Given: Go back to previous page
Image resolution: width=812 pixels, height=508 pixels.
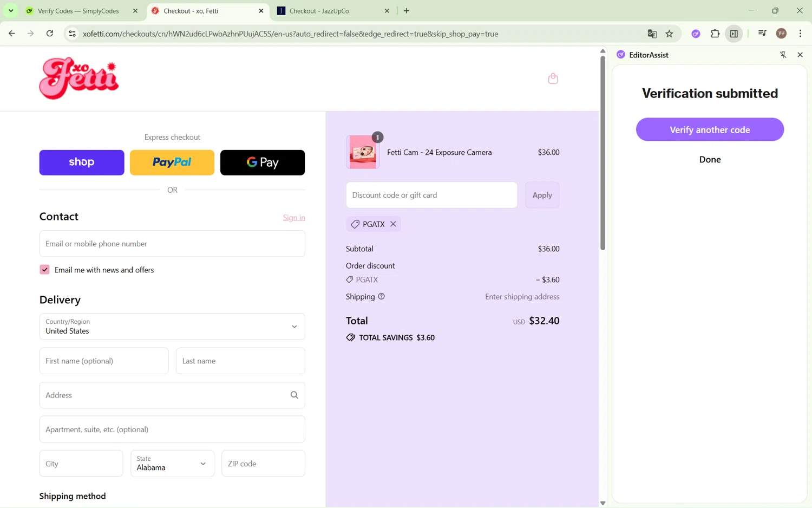Looking at the screenshot, I should pyautogui.click(x=11, y=34).
